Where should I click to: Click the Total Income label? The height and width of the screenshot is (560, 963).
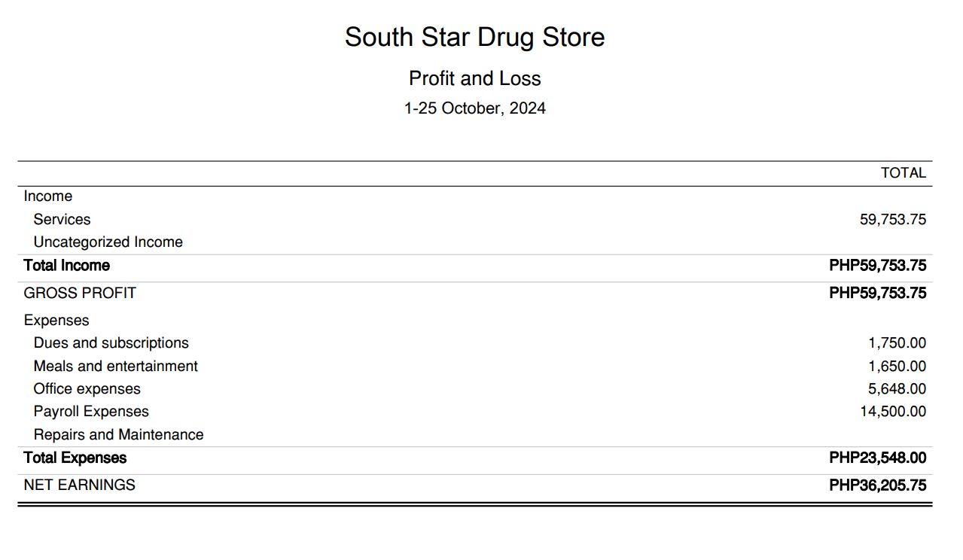[66, 266]
